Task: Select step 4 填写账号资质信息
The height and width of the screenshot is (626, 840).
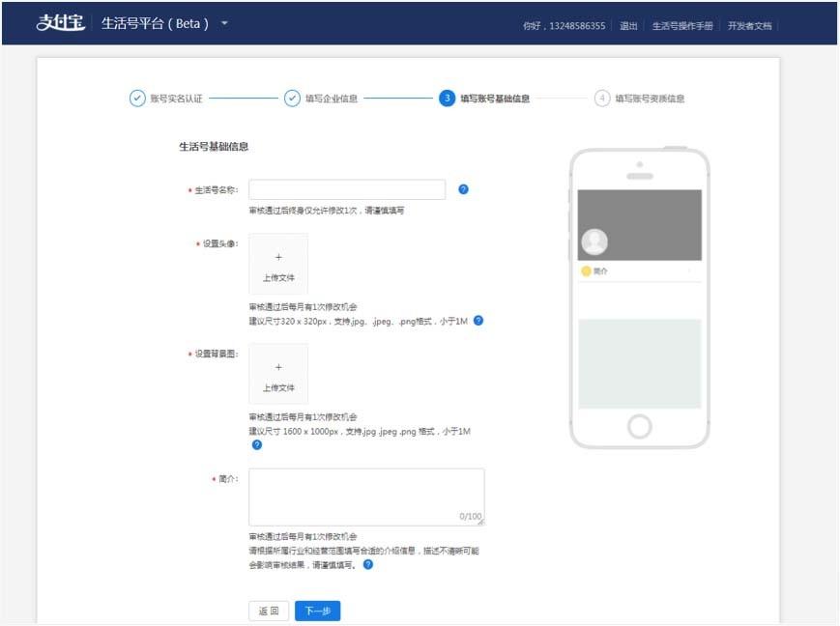Action: 600,97
